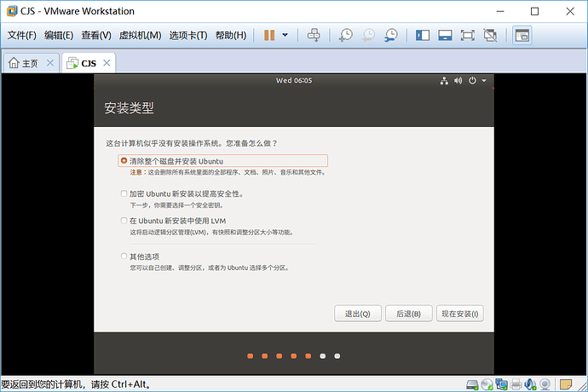Open the snapshot manager icon
The width and height of the screenshot is (588, 392).
(391, 35)
